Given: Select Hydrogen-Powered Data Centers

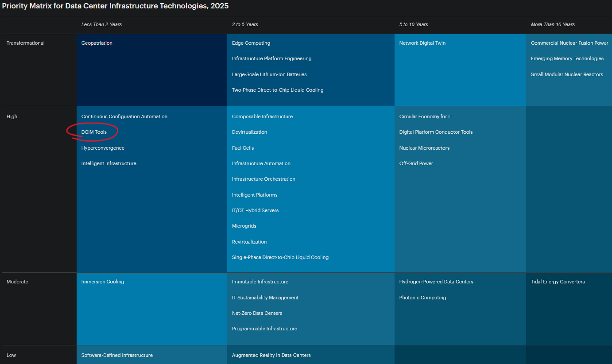Looking at the screenshot, I should tap(436, 282).
